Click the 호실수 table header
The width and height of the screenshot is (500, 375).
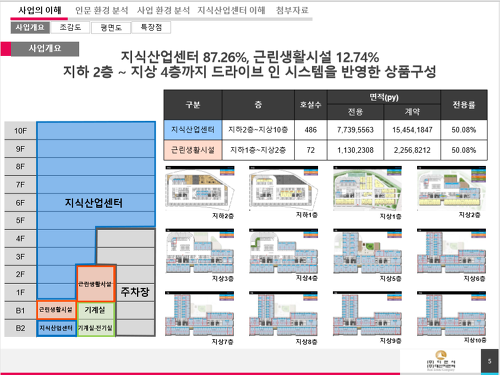pos(311,105)
